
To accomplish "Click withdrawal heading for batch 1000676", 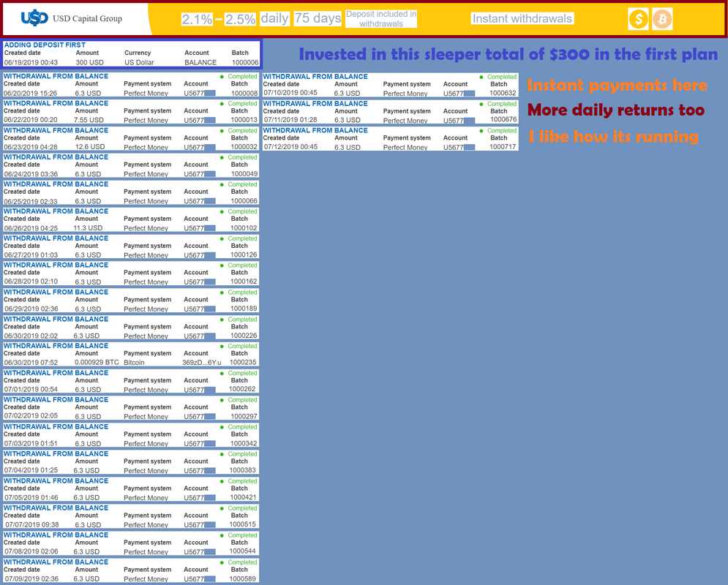I will (315, 103).
